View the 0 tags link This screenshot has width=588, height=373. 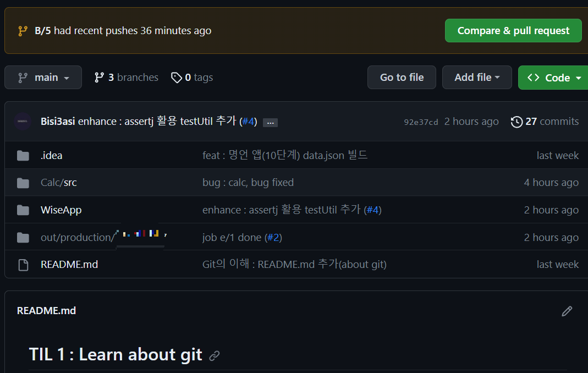coord(192,78)
